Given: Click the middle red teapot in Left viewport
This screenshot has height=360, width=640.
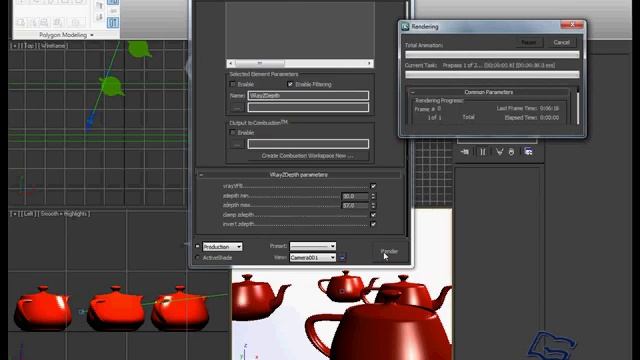Looking at the screenshot, I should 116,308.
